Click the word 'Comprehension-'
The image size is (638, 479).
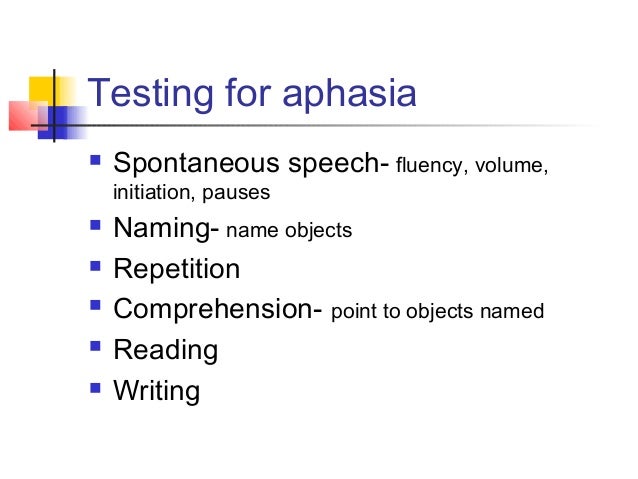click(218, 309)
